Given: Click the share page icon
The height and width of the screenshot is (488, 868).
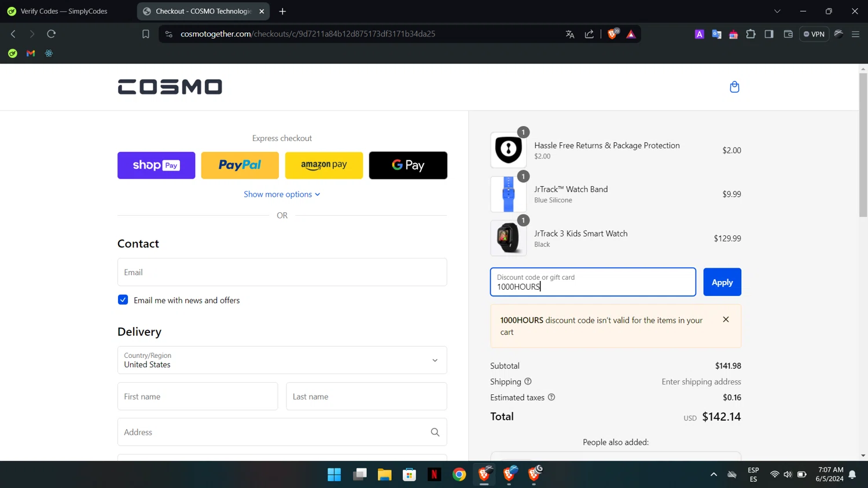Looking at the screenshot, I should (589, 34).
